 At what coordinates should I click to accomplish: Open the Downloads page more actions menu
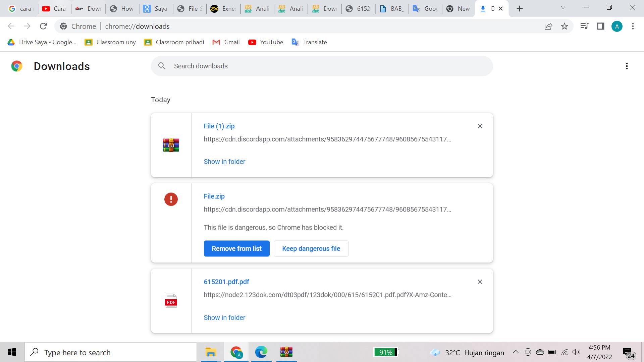[x=627, y=66]
